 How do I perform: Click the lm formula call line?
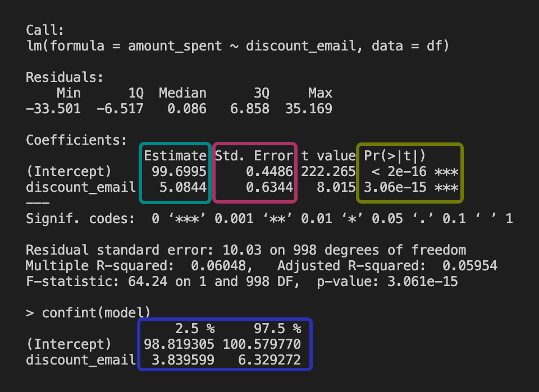coord(237,45)
